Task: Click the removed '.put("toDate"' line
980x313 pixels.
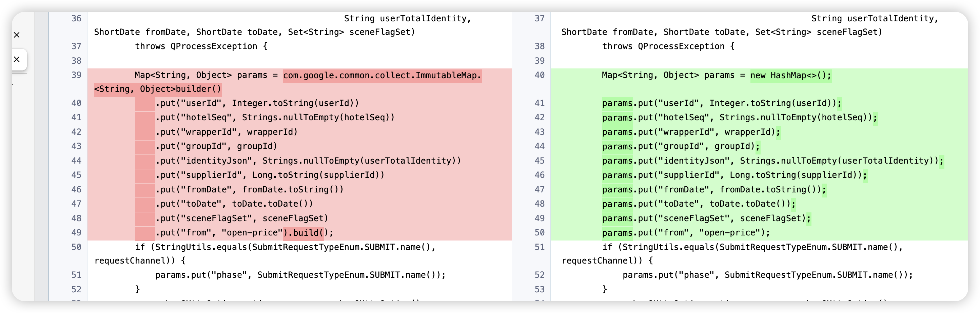Action: coord(234,204)
